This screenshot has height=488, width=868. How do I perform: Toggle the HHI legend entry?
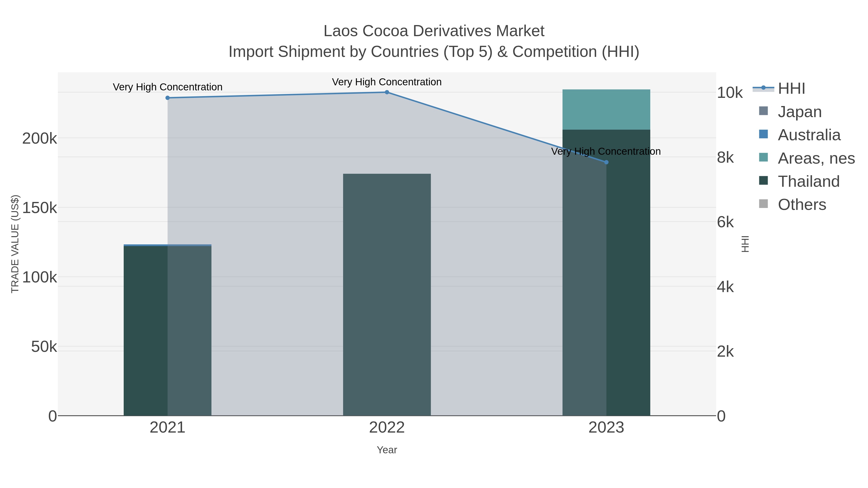pos(779,89)
